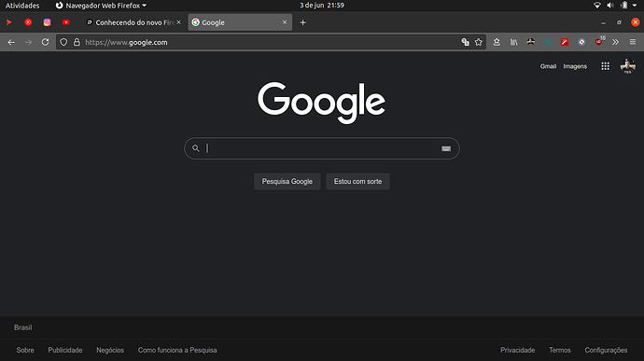This screenshot has width=644, height=361.
Task: Click the Brasil country label
Action: 23,327
